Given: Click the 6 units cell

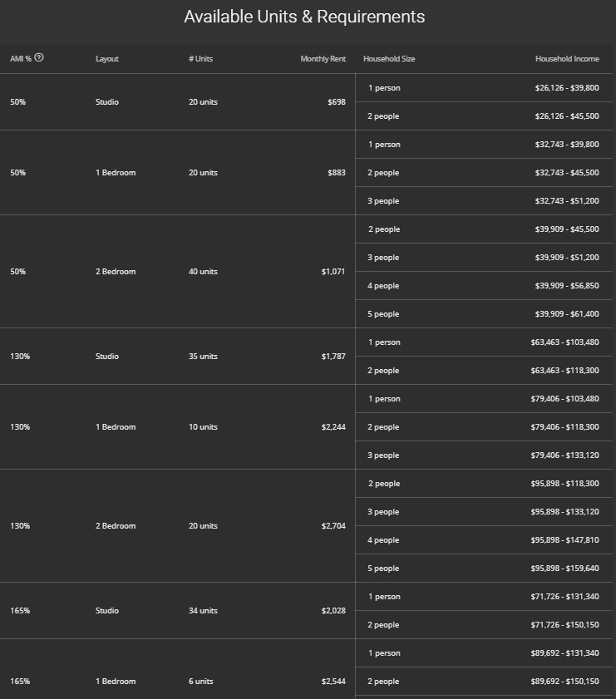Looking at the screenshot, I should (200, 682).
